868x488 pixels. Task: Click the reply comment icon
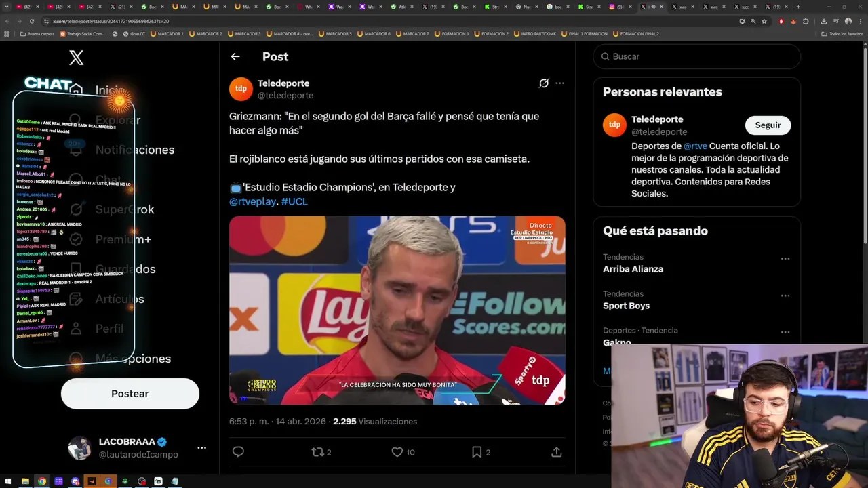point(238,451)
